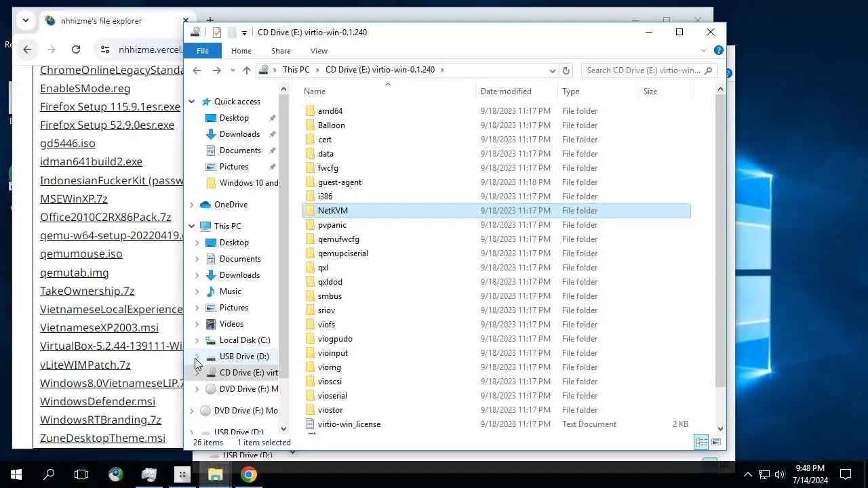Select Videos under This PC
Screen dimensions: 868x488
point(231,324)
